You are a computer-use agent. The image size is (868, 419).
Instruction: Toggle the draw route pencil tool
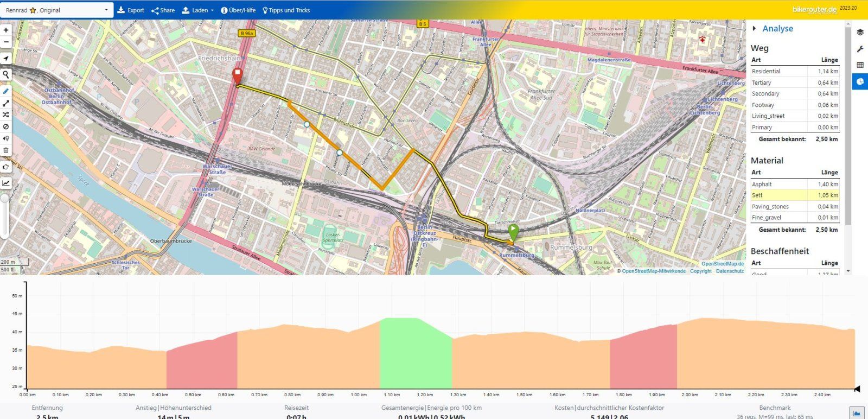[x=6, y=91]
